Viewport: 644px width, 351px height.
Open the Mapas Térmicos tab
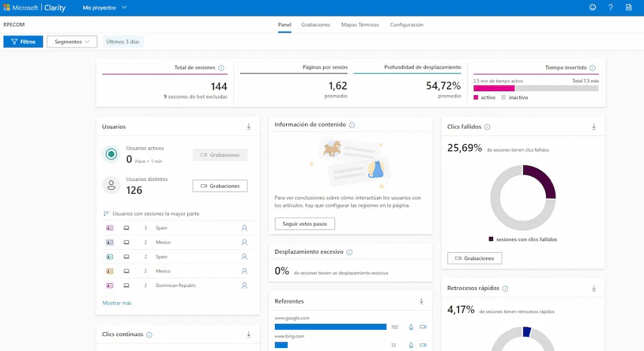360,25
